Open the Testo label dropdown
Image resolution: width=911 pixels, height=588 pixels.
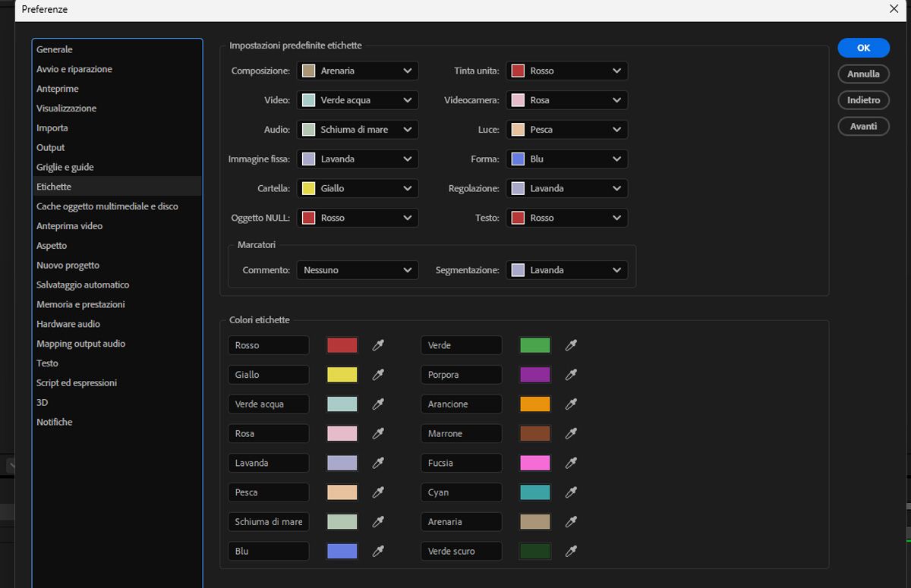point(567,218)
